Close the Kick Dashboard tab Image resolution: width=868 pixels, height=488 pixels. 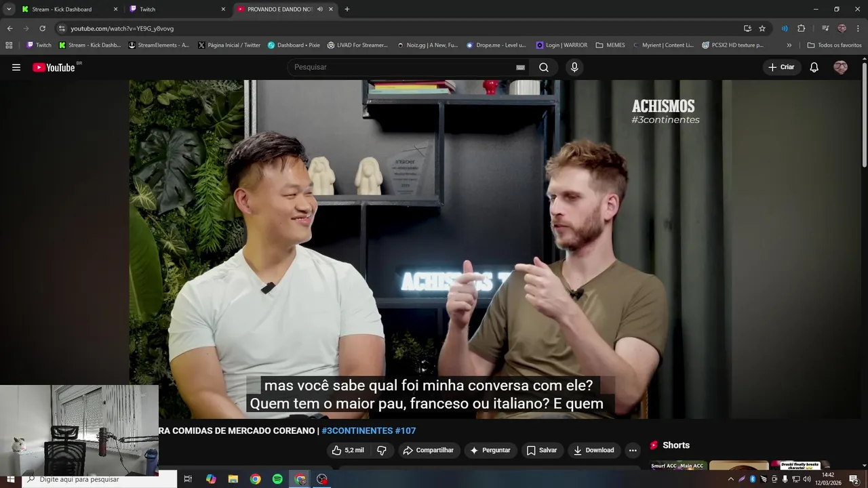coord(115,9)
